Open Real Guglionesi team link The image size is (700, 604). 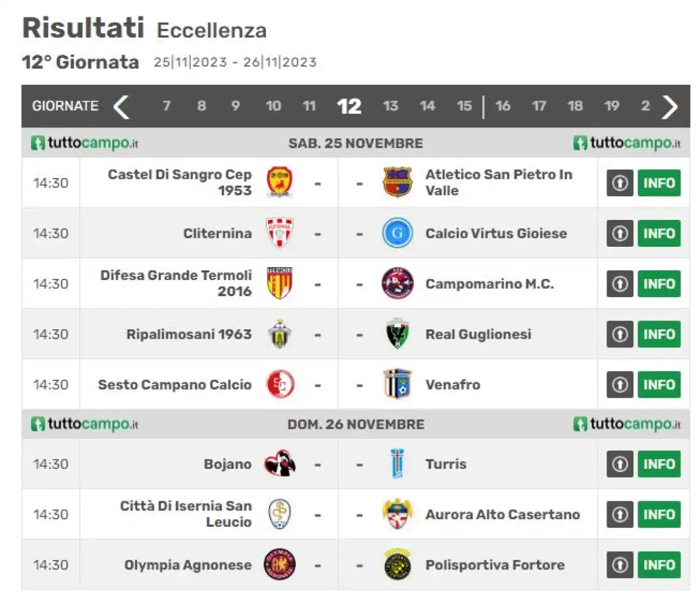(x=478, y=334)
